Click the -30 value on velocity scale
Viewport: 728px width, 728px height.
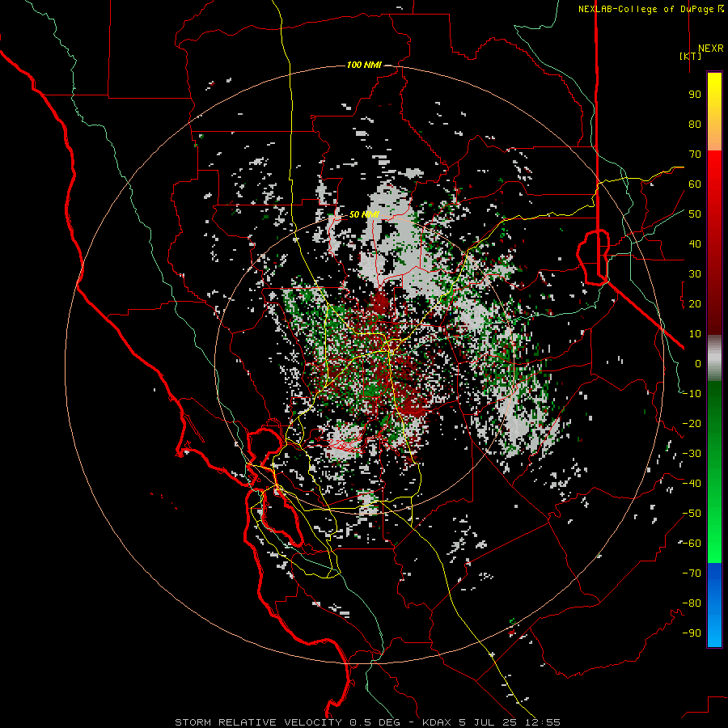pyautogui.click(x=692, y=454)
